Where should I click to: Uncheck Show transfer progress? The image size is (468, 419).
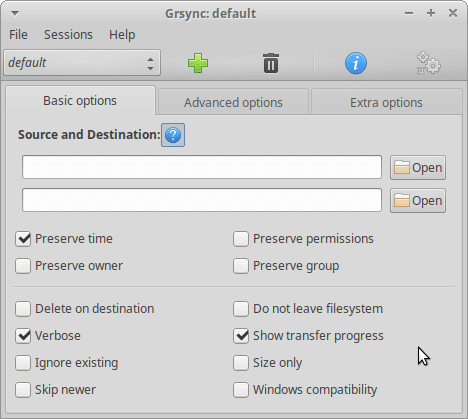(x=241, y=336)
